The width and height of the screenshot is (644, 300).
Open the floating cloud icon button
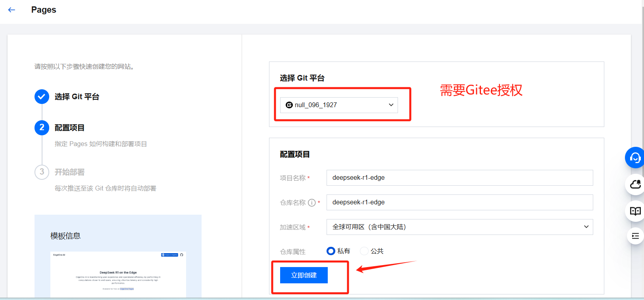pos(635,184)
